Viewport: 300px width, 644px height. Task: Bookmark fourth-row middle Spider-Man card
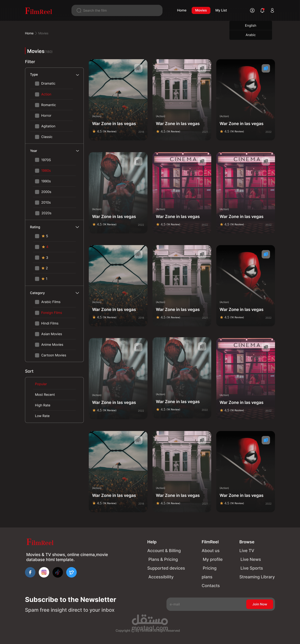202,346
